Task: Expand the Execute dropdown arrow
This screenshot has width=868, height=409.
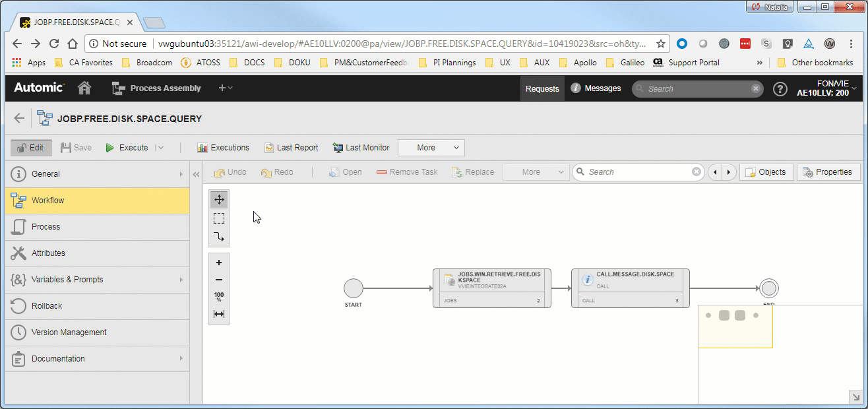Action: [160, 148]
